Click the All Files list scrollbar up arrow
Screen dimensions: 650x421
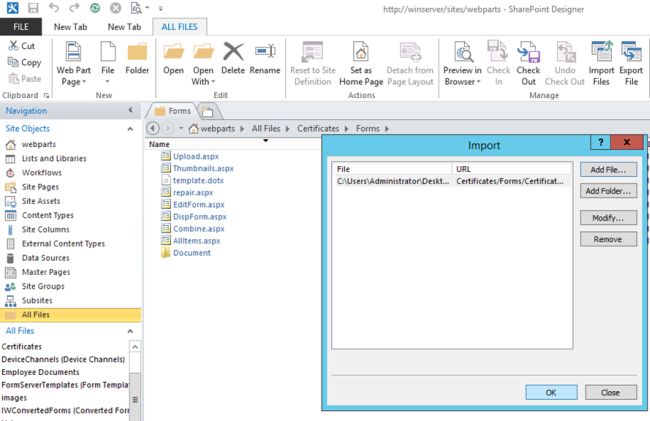(x=135, y=346)
